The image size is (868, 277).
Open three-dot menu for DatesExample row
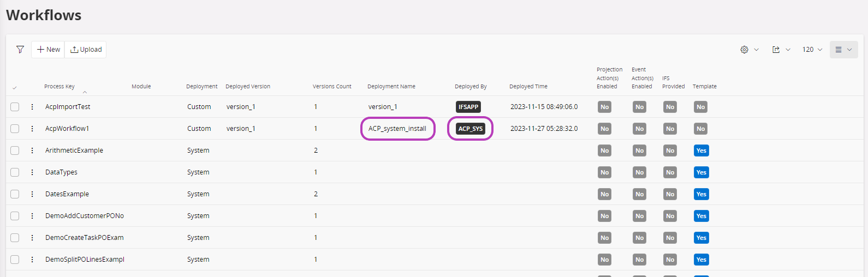(32, 194)
